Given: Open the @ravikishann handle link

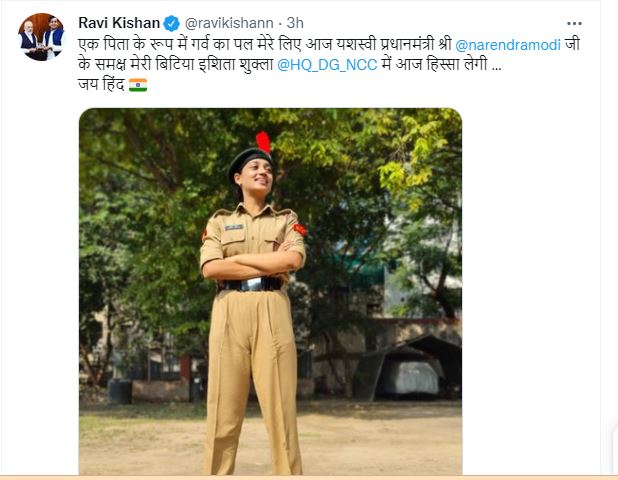Looking at the screenshot, I should [x=229, y=23].
